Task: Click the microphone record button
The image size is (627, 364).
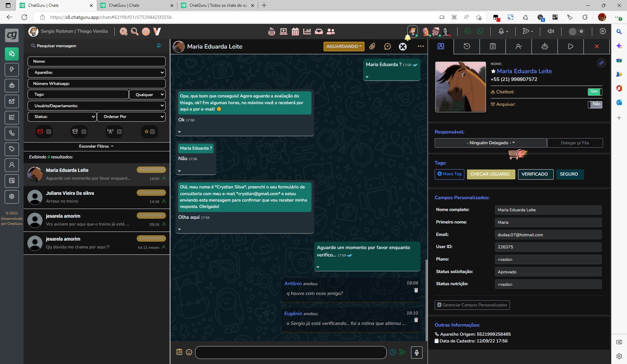Action: point(417,352)
